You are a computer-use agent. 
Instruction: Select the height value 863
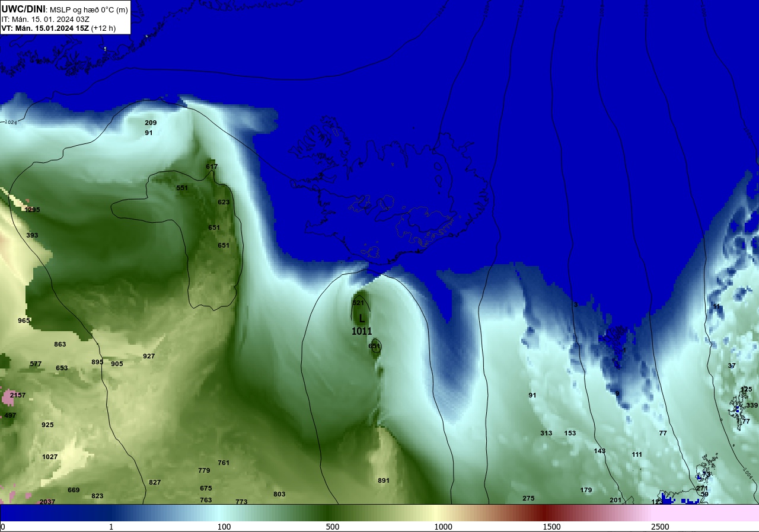click(x=60, y=344)
